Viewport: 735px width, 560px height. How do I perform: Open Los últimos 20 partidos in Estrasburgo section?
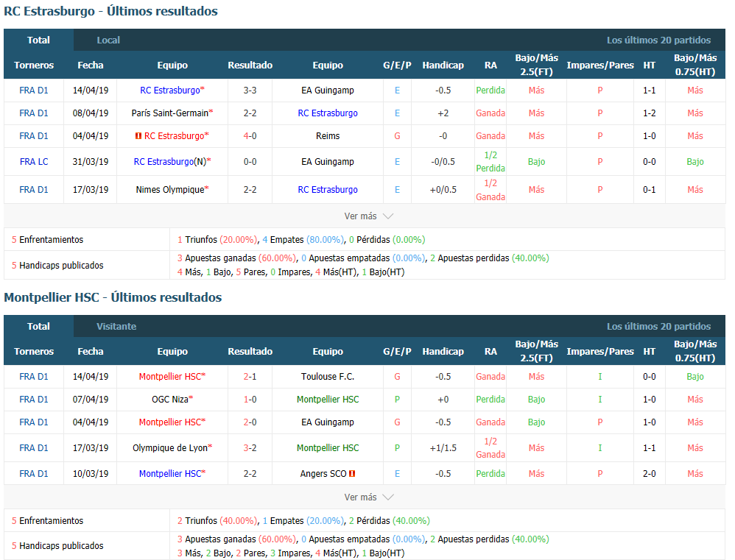click(x=658, y=40)
